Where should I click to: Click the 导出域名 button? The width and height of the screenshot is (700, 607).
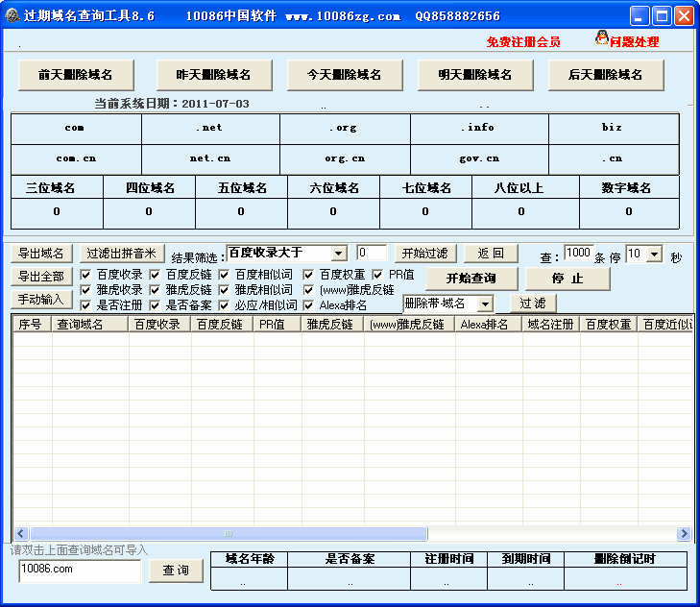coord(41,254)
